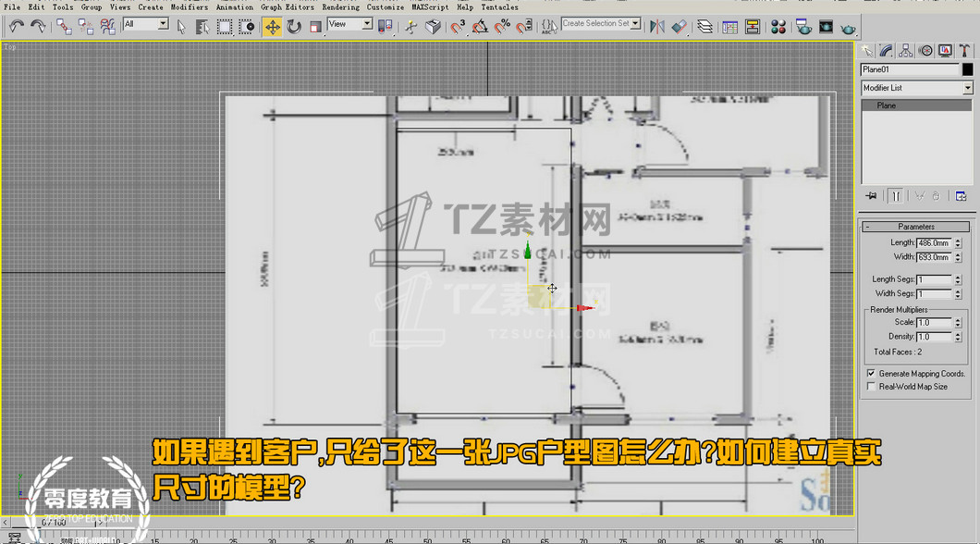Select the Select and Link tool
This screenshot has width=980, height=544.
click(64, 26)
